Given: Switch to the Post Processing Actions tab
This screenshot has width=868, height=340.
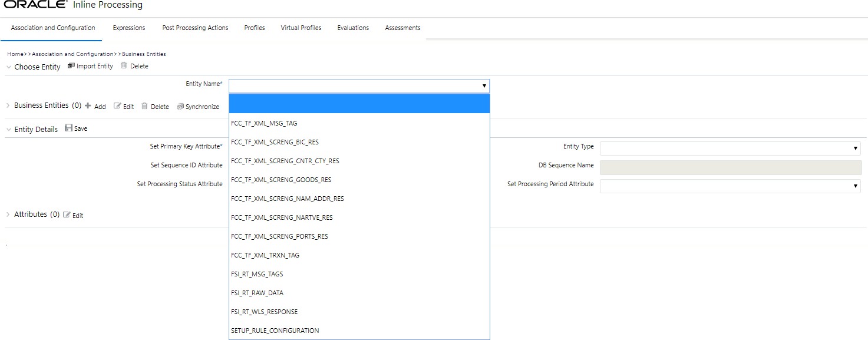Looking at the screenshot, I should tap(195, 28).
